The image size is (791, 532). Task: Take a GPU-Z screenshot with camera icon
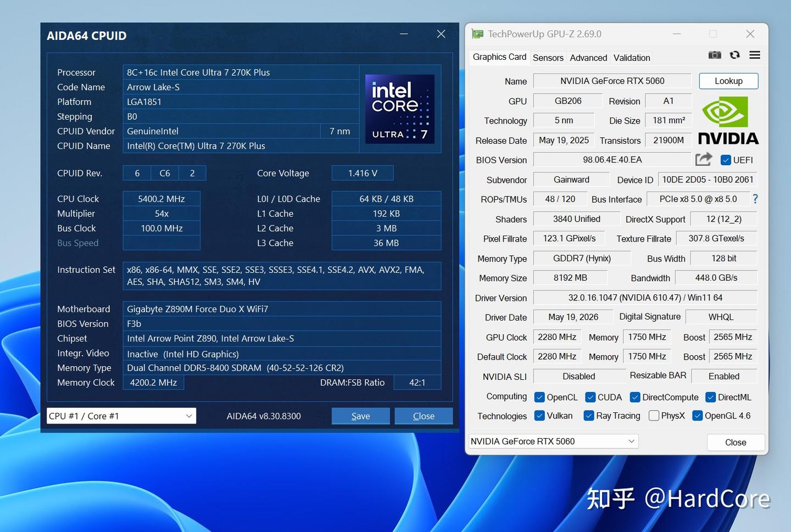click(715, 55)
